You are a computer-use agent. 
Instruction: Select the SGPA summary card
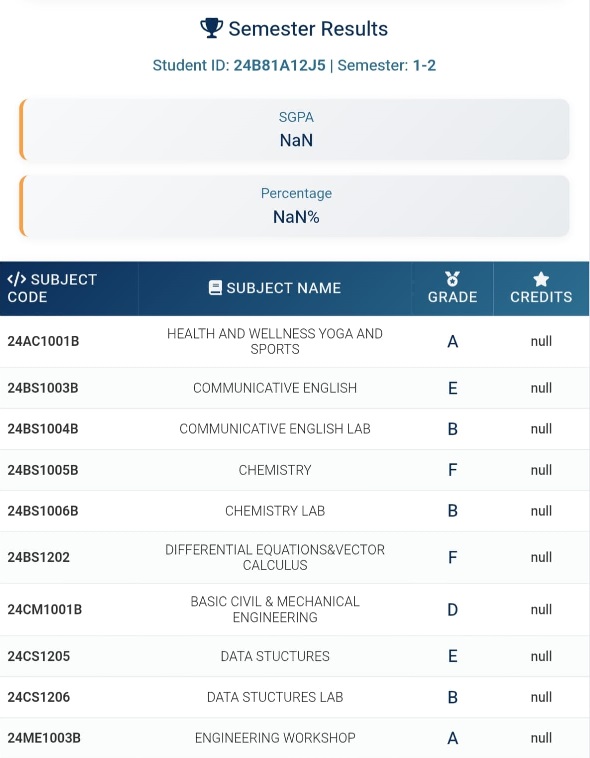click(x=295, y=130)
